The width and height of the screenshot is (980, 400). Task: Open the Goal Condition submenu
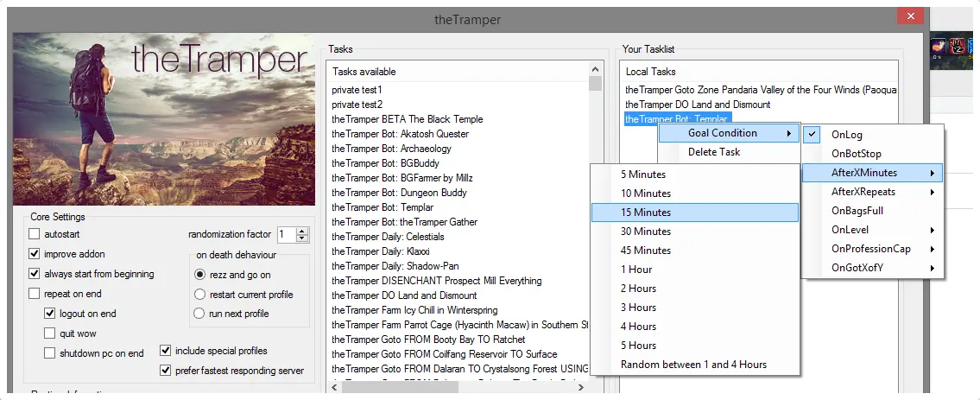[x=729, y=133]
